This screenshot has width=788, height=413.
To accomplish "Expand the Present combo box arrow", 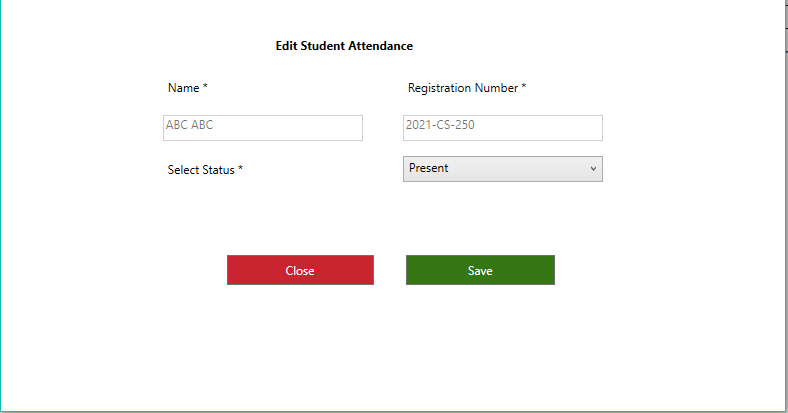I will click(x=593, y=169).
